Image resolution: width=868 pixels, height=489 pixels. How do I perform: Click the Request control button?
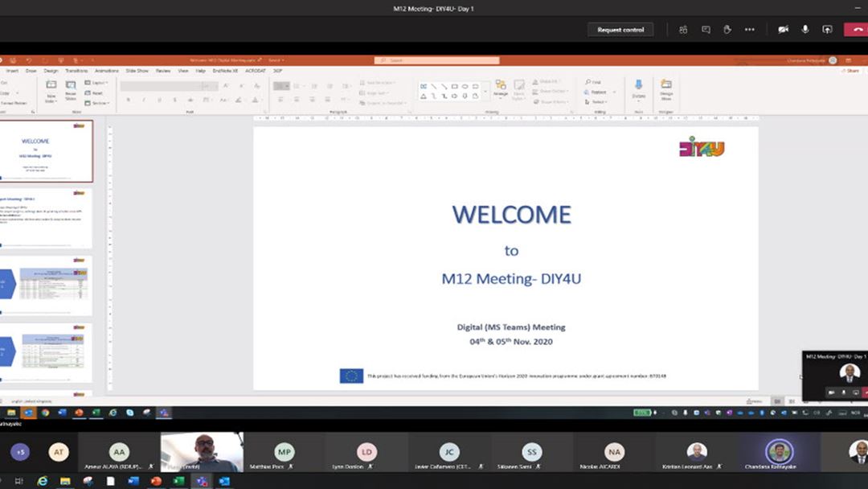click(620, 30)
